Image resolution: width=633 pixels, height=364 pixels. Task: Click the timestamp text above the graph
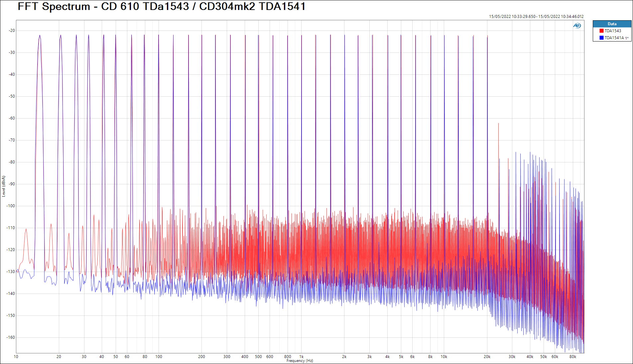click(536, 16)
